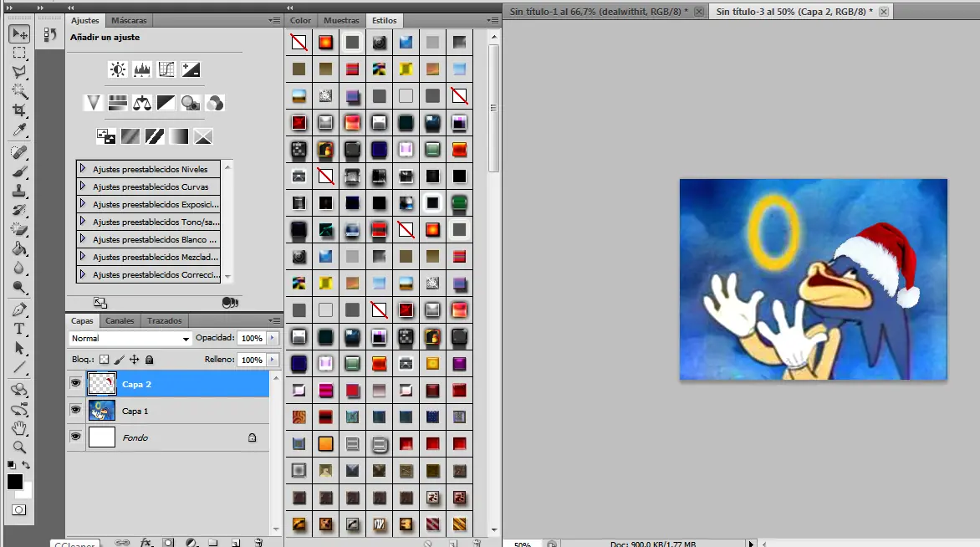Select the Fondo layer thumbnail
Image resolution: width=980 pixels, height=547 pixels.
click(x=101, y=437)
